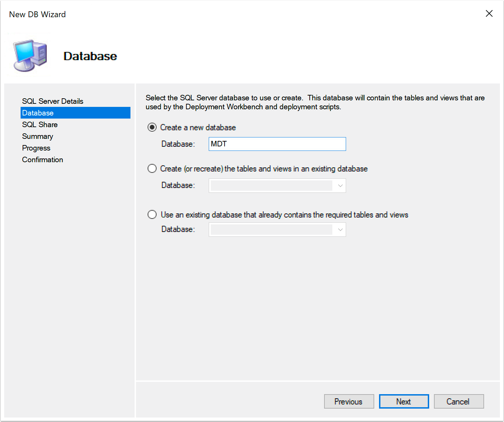Click inside the MDT database name field

(x=277, y=144)
